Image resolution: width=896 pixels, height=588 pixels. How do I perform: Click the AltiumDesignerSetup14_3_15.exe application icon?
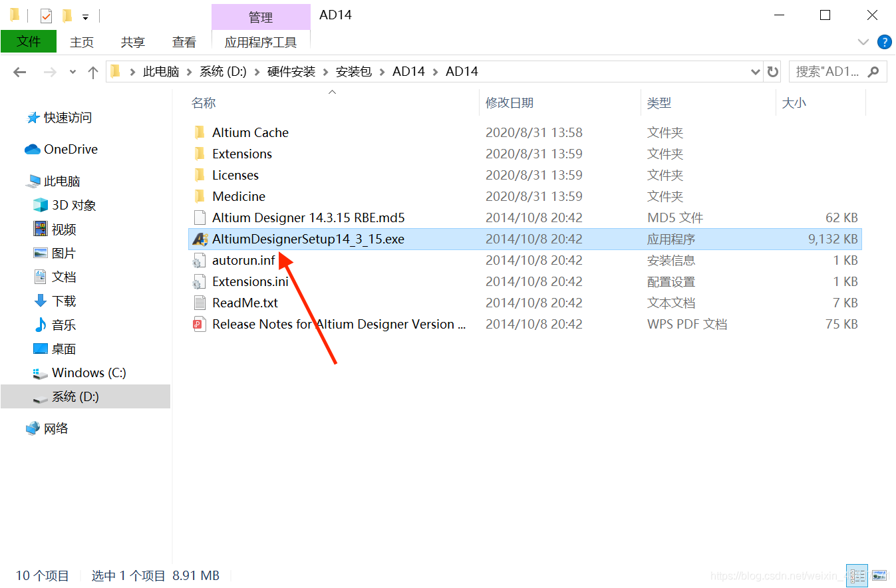[200, 239]
